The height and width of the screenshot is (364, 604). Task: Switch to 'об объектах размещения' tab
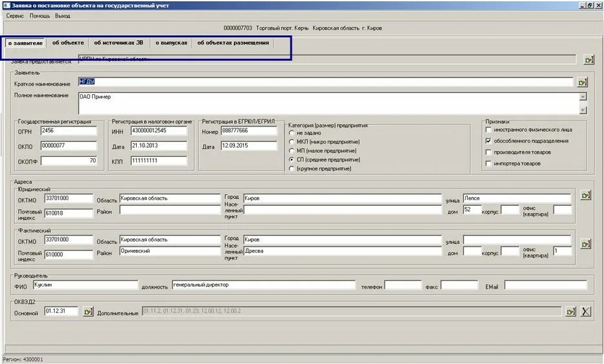[233, 43]
